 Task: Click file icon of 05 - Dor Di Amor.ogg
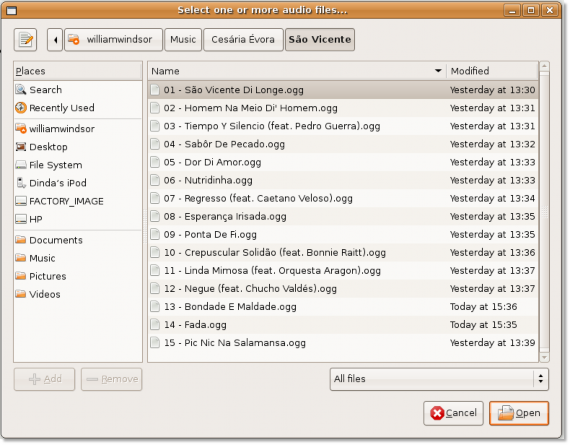155,162
